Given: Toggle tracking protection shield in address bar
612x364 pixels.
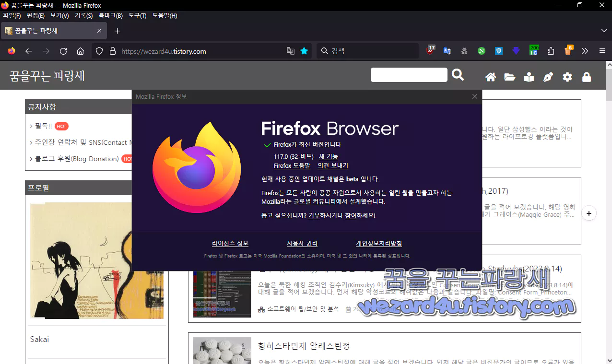Looking at the screenshot, I should 99,51.
